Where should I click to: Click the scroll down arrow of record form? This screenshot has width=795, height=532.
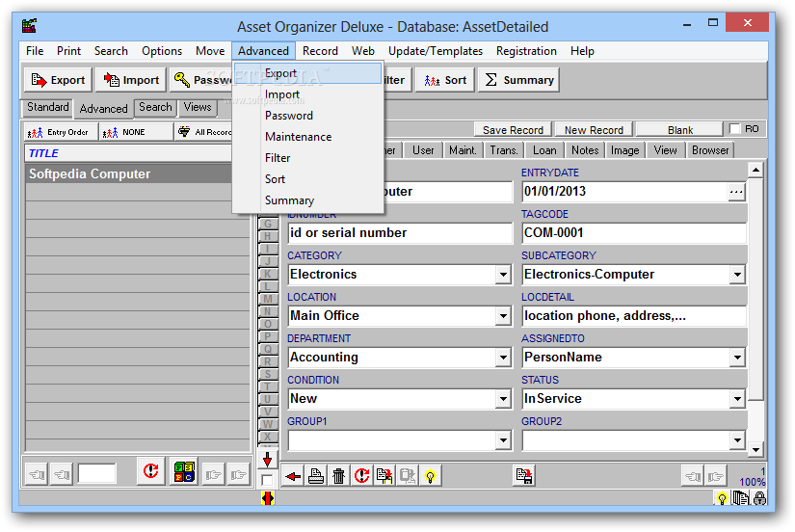tap(755, 449)
